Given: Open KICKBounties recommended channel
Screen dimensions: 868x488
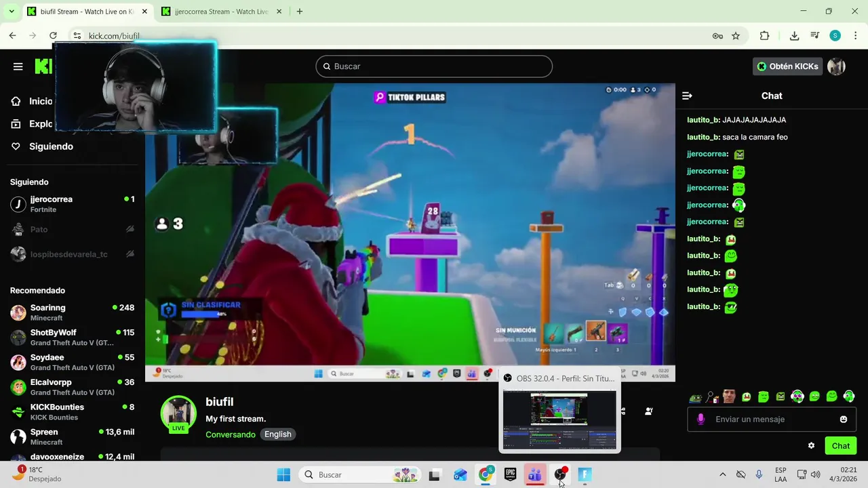Looking at the screenshot, I should (73, 412).
